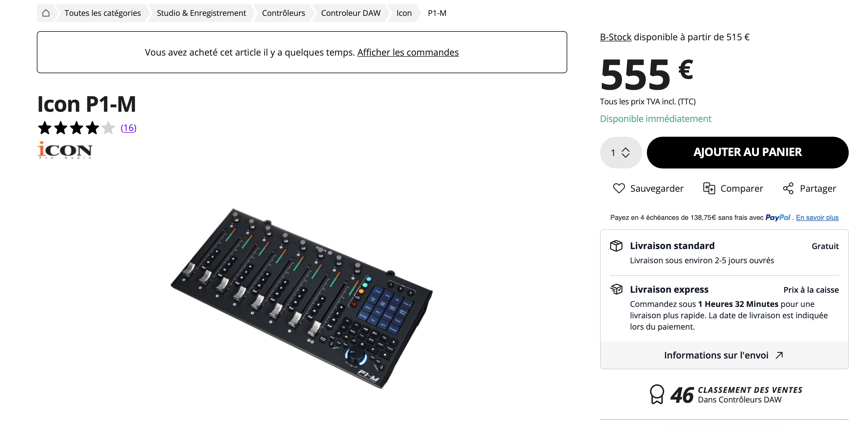Open PayPal En savoir plus link
The width and height of the screenshot is (868, 430).
coord(817,218)
